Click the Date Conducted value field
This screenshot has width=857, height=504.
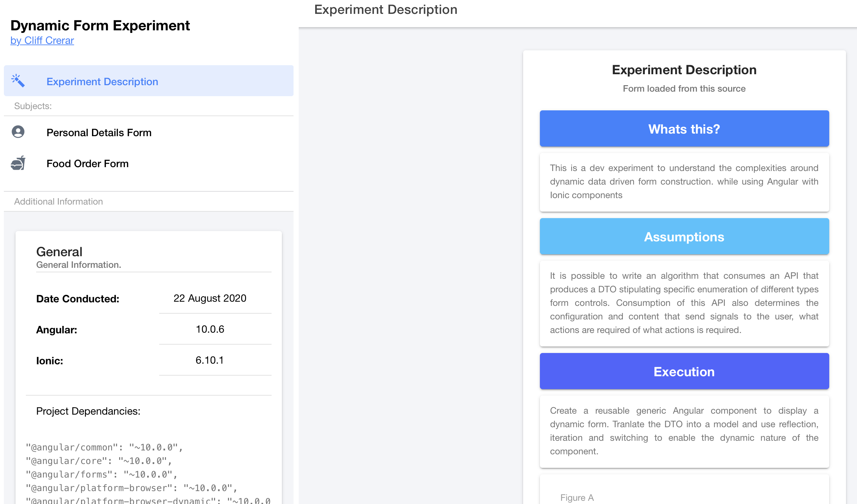point(210,298)
